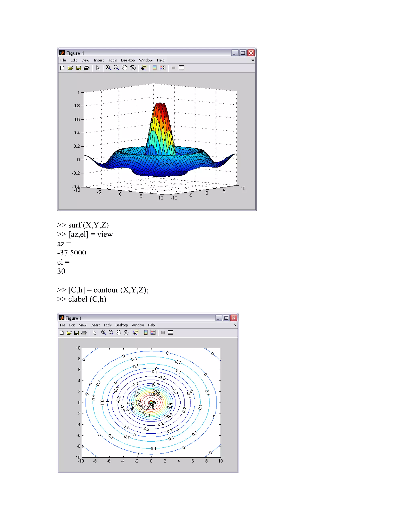Click red peak of the surf plot
Image resolution: width=411 pixels, height=532 pixels.
coord(160,107)
